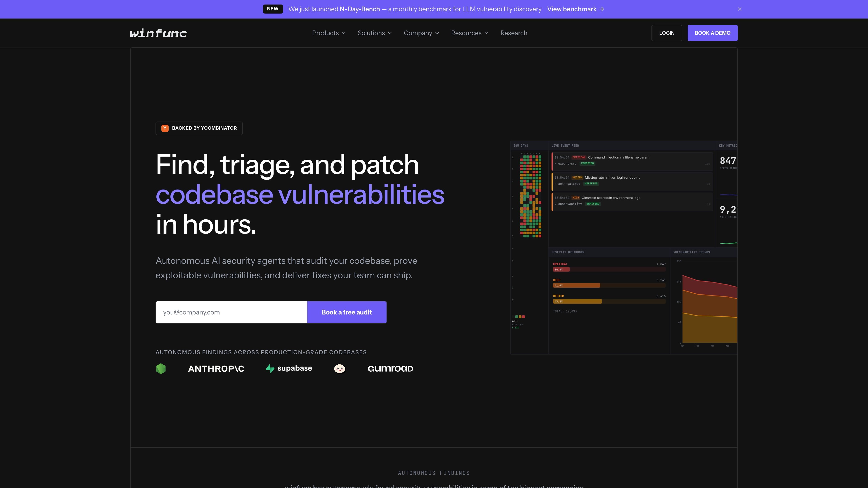
Task: Expand the Company menu
Action: point(422,33)
